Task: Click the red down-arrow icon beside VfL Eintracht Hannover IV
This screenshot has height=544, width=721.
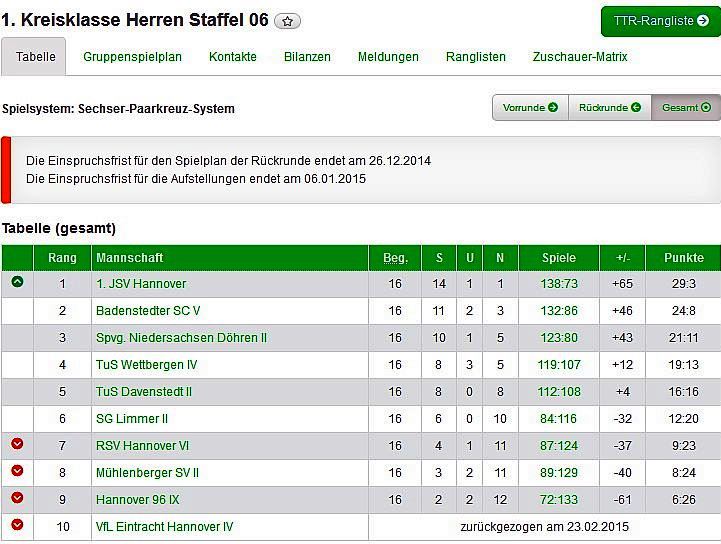Action: point(17,525)
